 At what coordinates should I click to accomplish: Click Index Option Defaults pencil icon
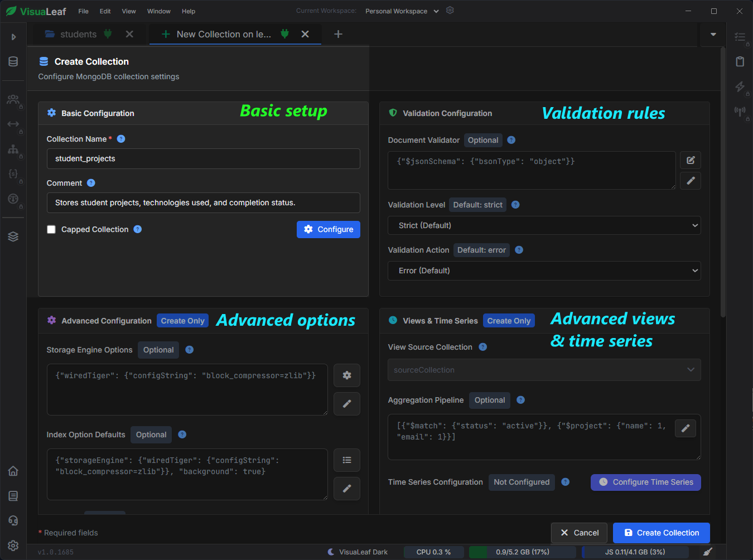tap(347, 489)
